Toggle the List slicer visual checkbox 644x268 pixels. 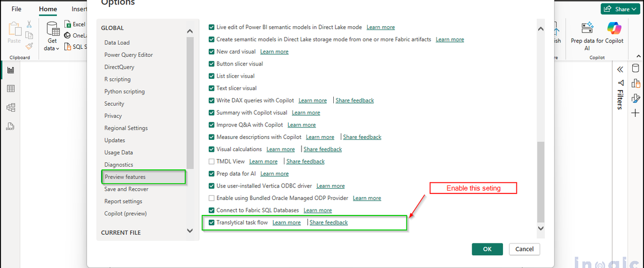(x=211, y=76)
